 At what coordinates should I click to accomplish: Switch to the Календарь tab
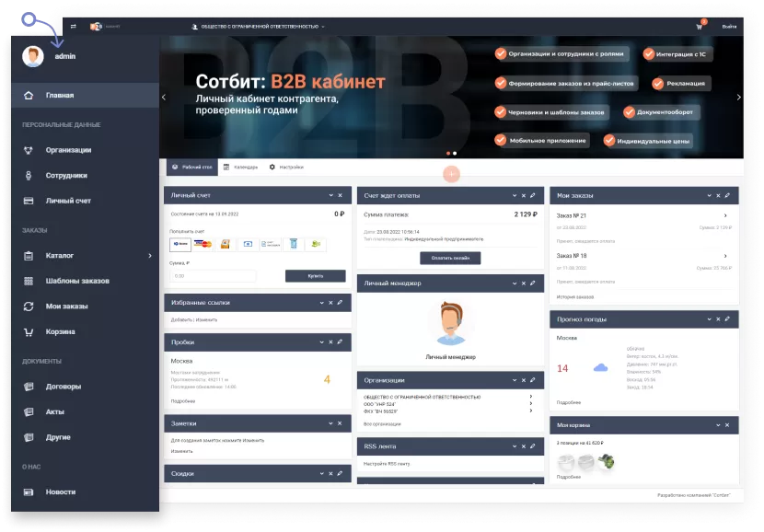point(240,168)
